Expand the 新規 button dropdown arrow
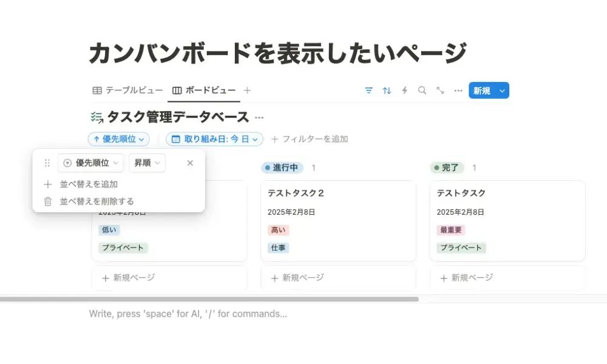The width and height of the screenshot is (607, 364). (503, 90)
